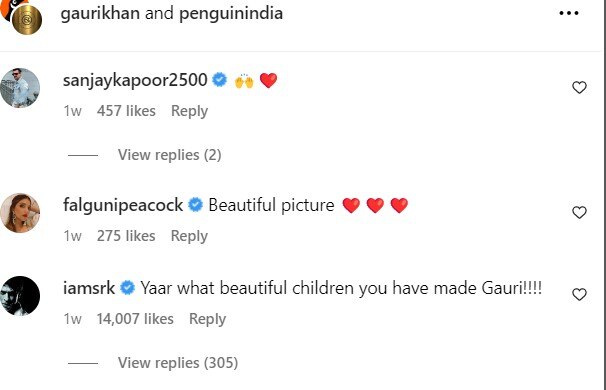Reply to iamsrk's comment
The width and height of the screenshot is (606, 390).
pos(208,319)
